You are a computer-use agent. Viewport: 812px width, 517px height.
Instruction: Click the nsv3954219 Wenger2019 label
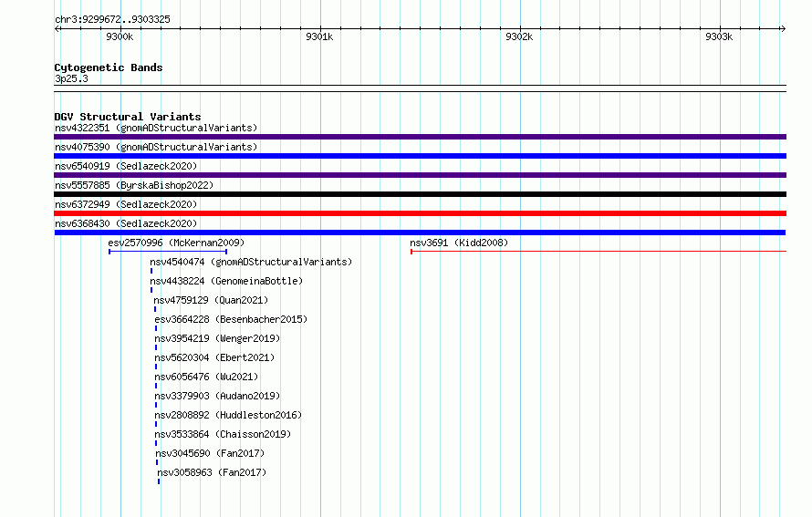coord(217,338)
